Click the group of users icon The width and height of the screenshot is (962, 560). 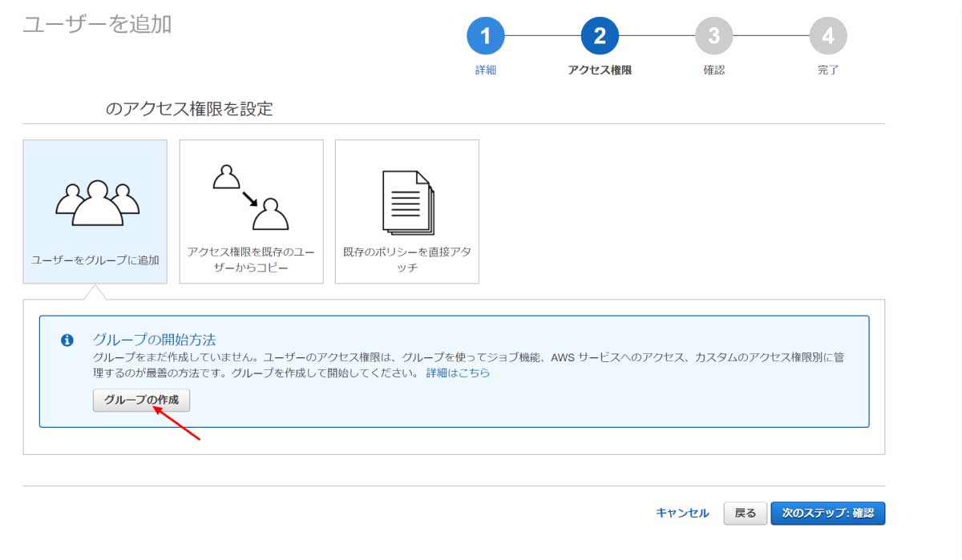97,203
